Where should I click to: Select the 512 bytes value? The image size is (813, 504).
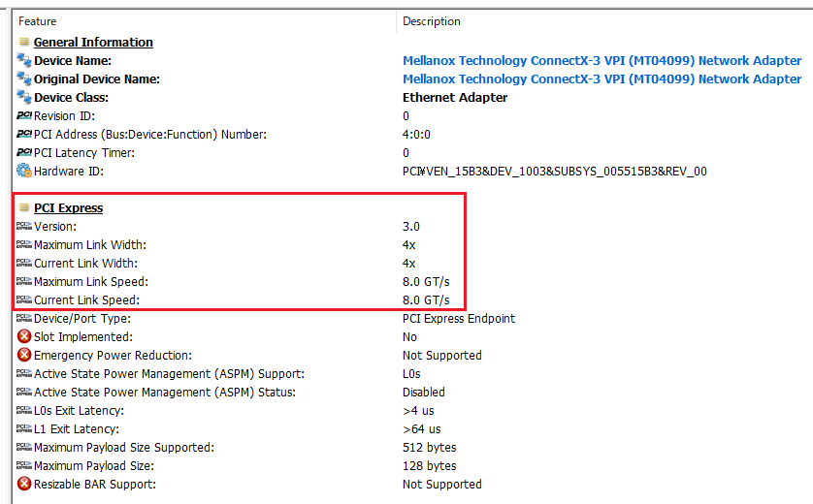(430, 448)
